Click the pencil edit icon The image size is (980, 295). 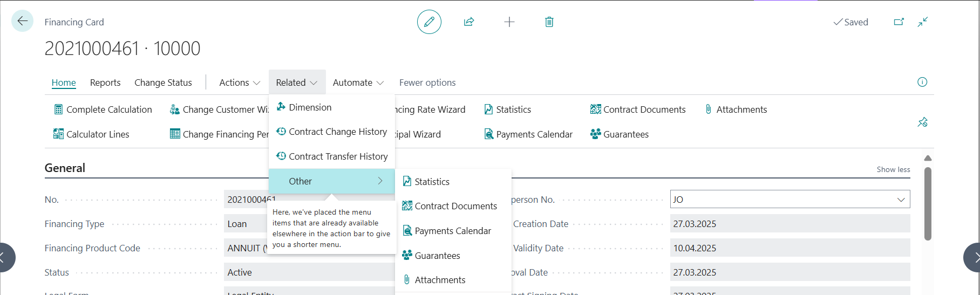click(429, 22)
